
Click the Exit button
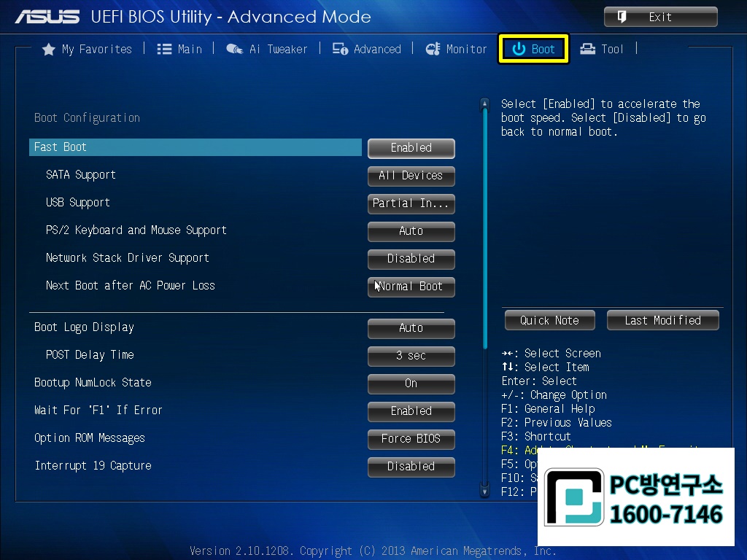(x=661, y=17)
